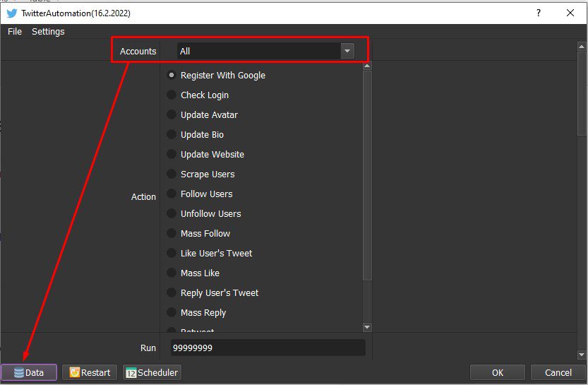Click the Twitter bird icon in title bar

click(11, 13)
